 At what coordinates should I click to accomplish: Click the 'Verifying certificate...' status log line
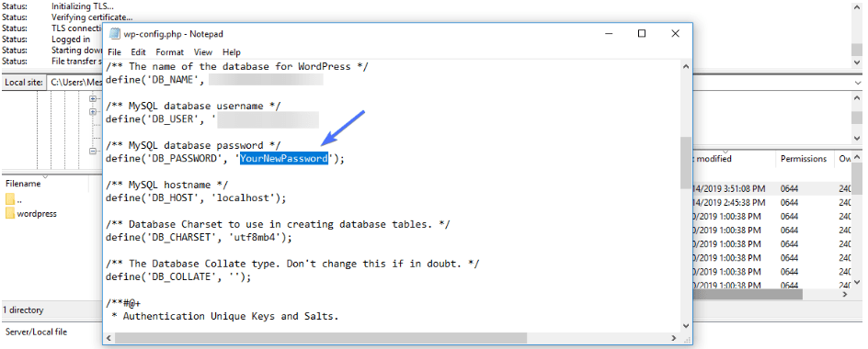coord(92,17)
